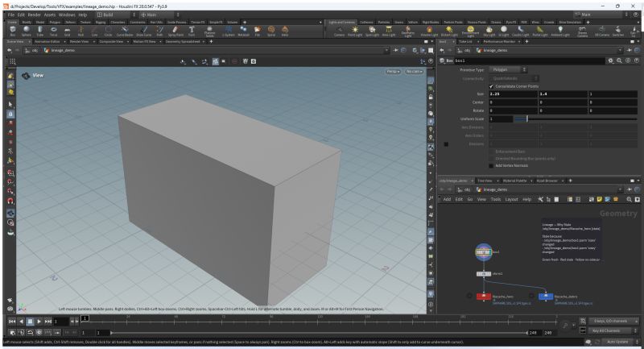The height and width of the screenshot is (349, 644).
Task: Toggle pin on the parameter pane path bar
Action: click(x=630, y=50)
